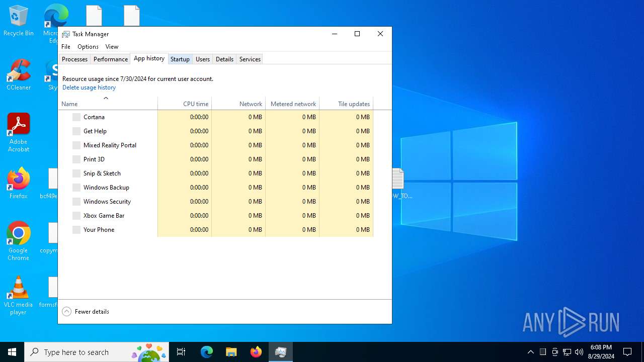Click the volume speaker tray icon

click(579, 352)
